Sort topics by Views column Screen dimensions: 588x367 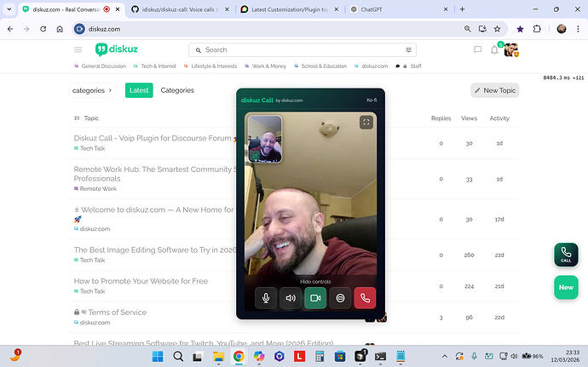point(469,118)
